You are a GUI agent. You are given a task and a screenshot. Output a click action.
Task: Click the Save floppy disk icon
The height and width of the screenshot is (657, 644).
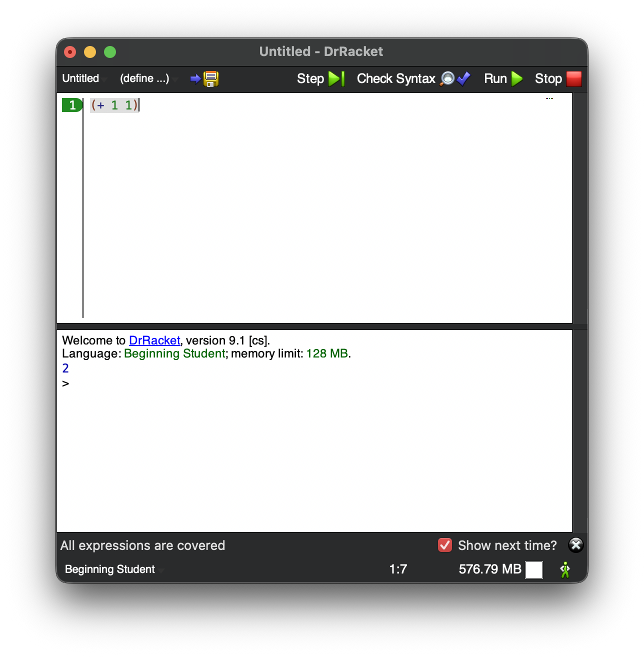pos(210,79)
